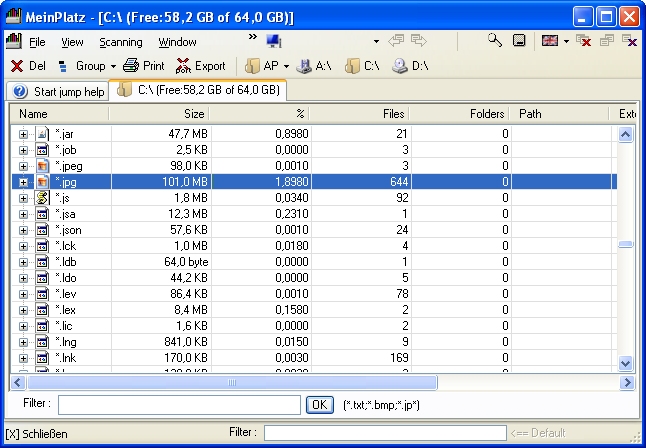The width and height of the screenshot is (646, 448).
Task: Click the C:\ drive toolbar button
Action: tap(361, 66)
